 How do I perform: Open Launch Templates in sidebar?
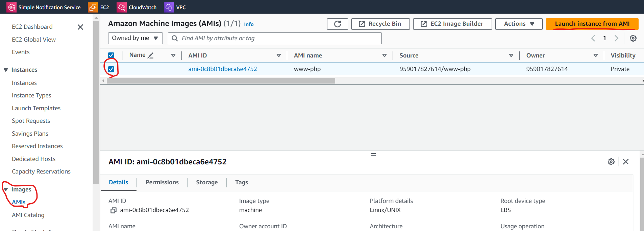pyautogui.click(x=36, y=108)
